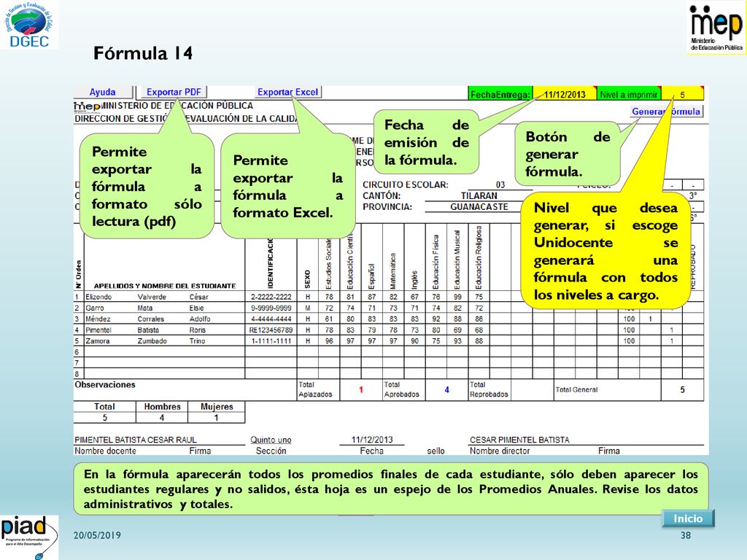Click the Educación Religiosa column header

(479, 257)
